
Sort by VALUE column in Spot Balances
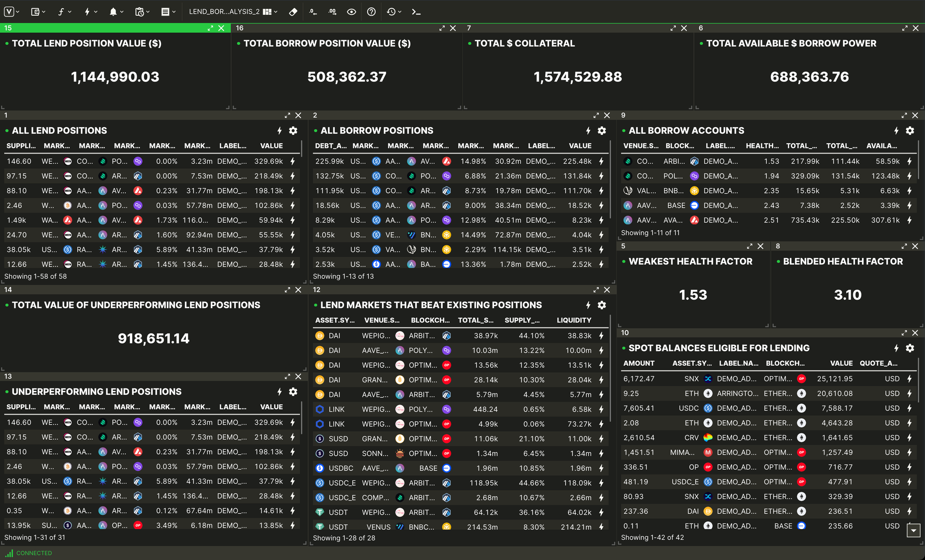(x=841, y=363)
